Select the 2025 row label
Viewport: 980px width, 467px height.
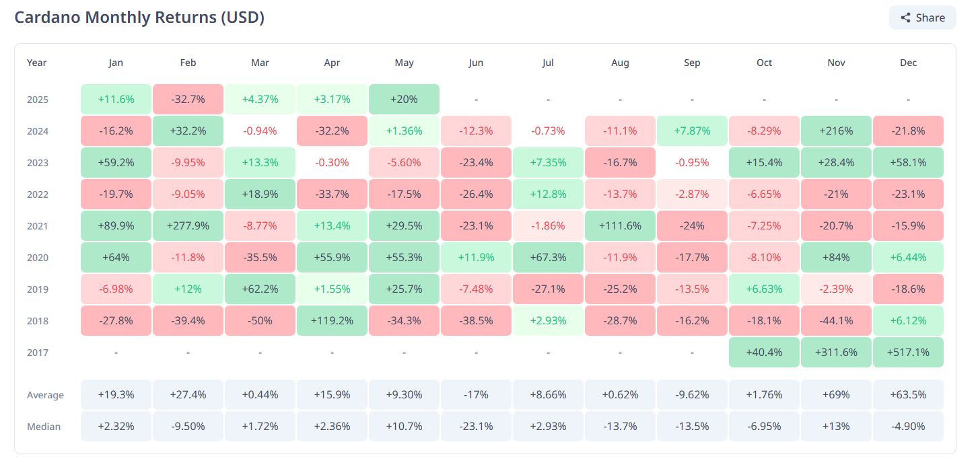tap(38, 100)
